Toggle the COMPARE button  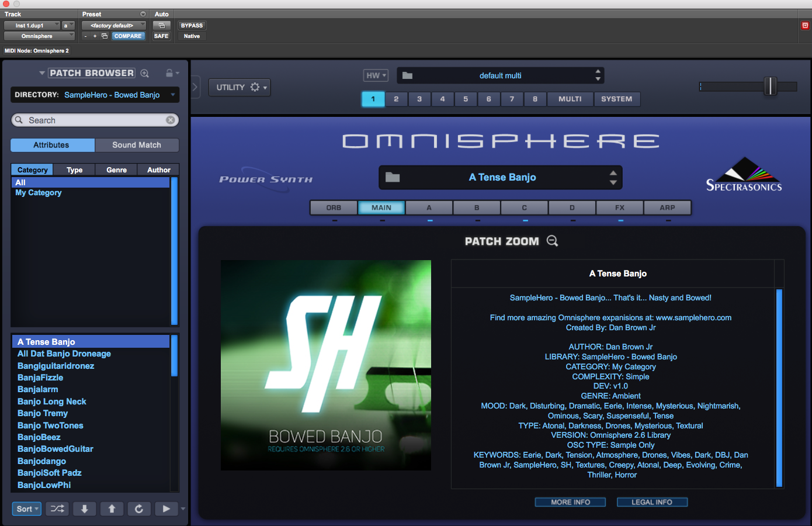128,36
